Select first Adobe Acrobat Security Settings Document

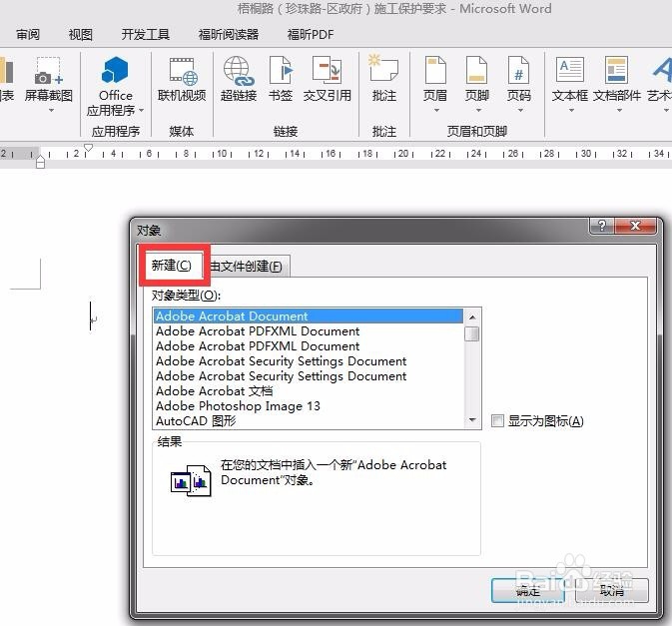[309, 361]
